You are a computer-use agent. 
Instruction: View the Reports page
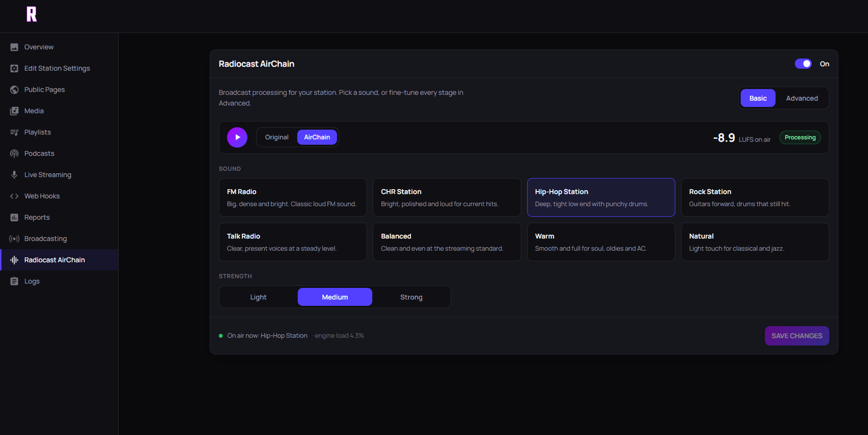pyautogui.click(x=59, y=217)
